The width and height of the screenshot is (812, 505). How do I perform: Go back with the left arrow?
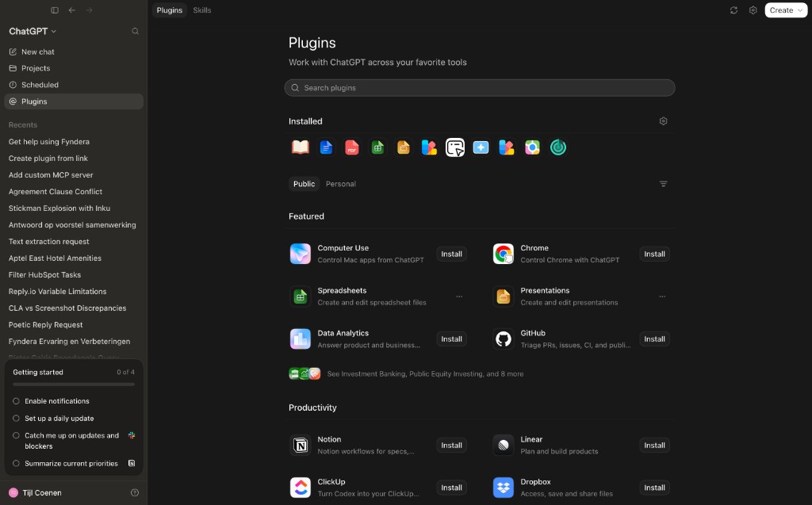click(72, 10)
